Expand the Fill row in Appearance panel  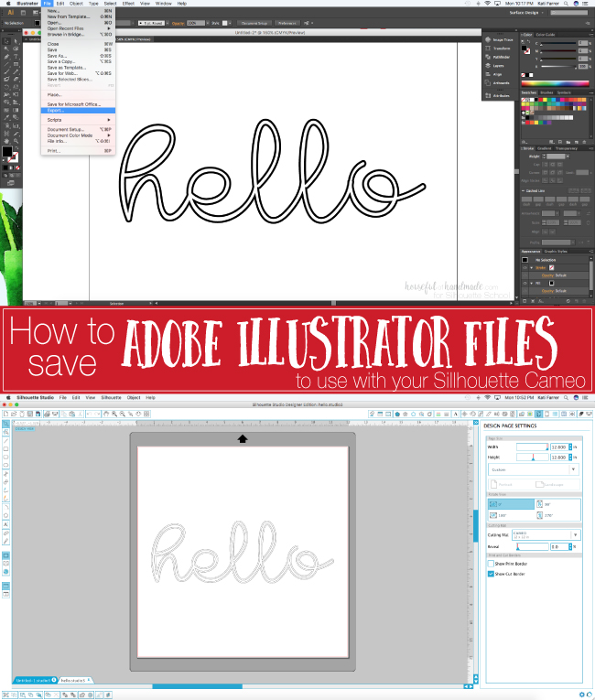pos(532,283)
